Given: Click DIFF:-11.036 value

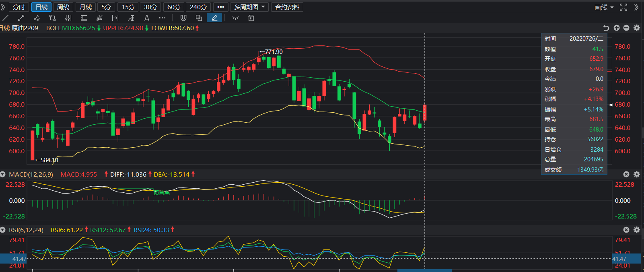Looking at the screenshot, I should coord(128,174).
